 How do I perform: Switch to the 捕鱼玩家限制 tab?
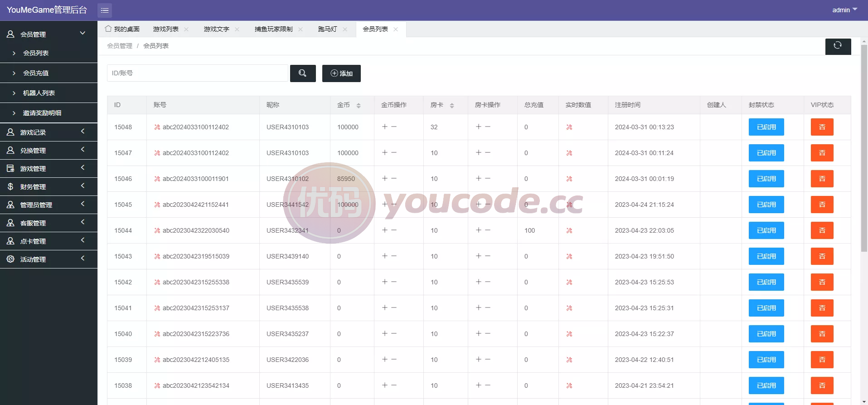[x=274, y=29]
